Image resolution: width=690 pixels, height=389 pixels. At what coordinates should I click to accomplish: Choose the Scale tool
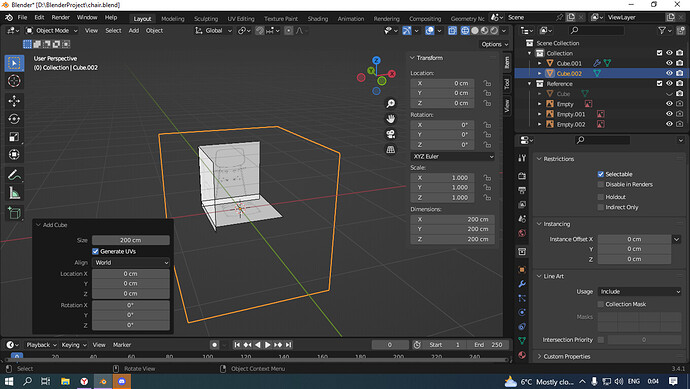14,137
